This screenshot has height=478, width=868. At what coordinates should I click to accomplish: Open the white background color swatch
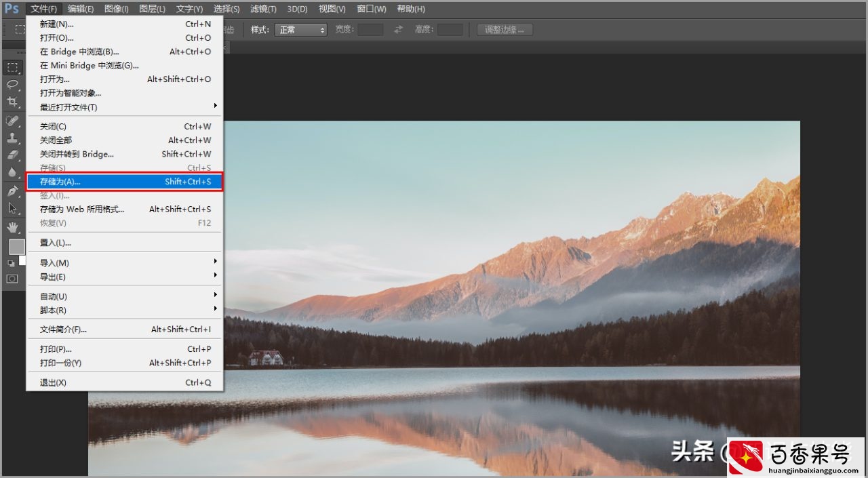[x=22, y=260]
